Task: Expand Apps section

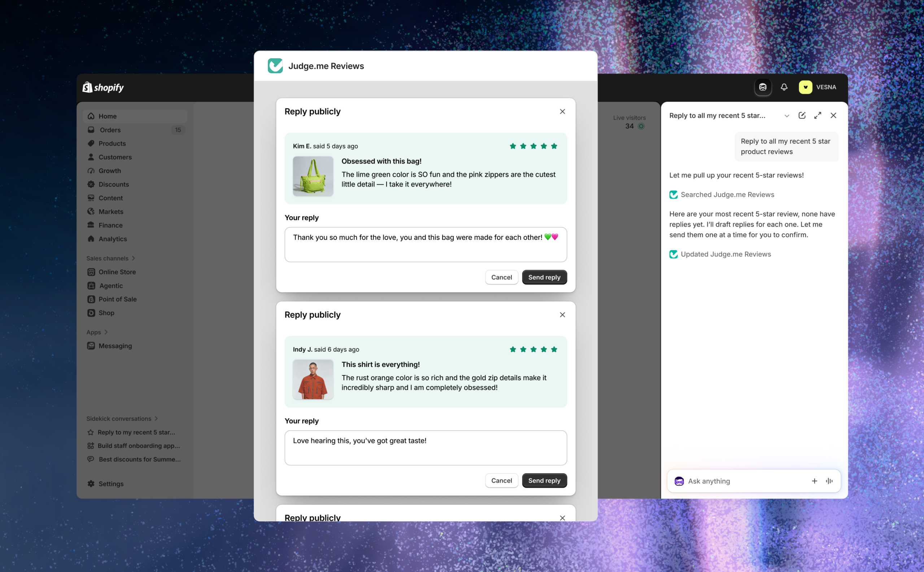Action: tap(97, 332)
